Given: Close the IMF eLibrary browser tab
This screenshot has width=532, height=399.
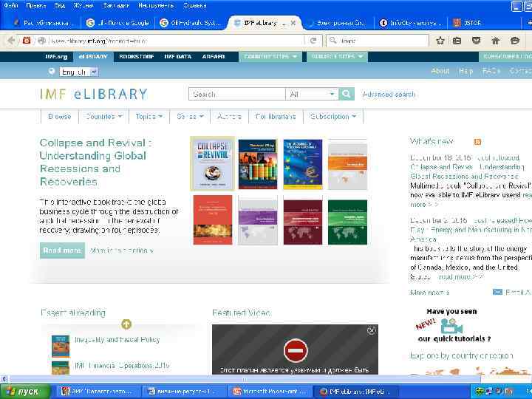Looking at the screenshot, I should tap(293, 23).
